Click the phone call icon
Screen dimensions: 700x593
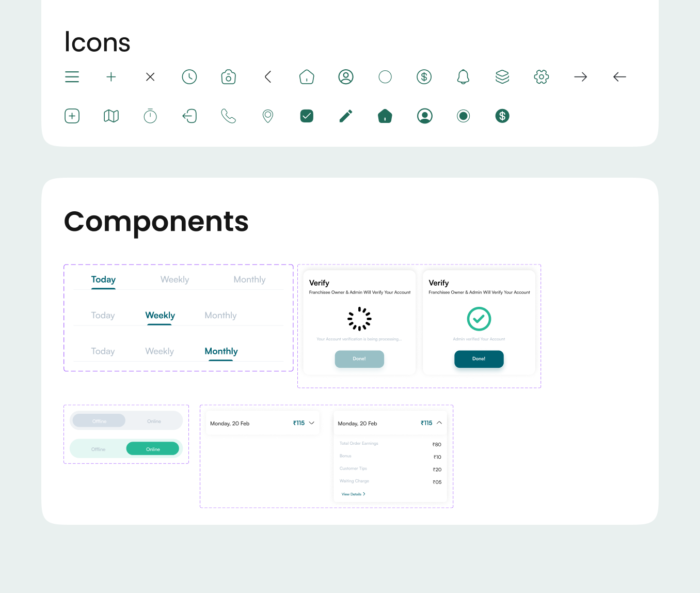tap(228, 116)
